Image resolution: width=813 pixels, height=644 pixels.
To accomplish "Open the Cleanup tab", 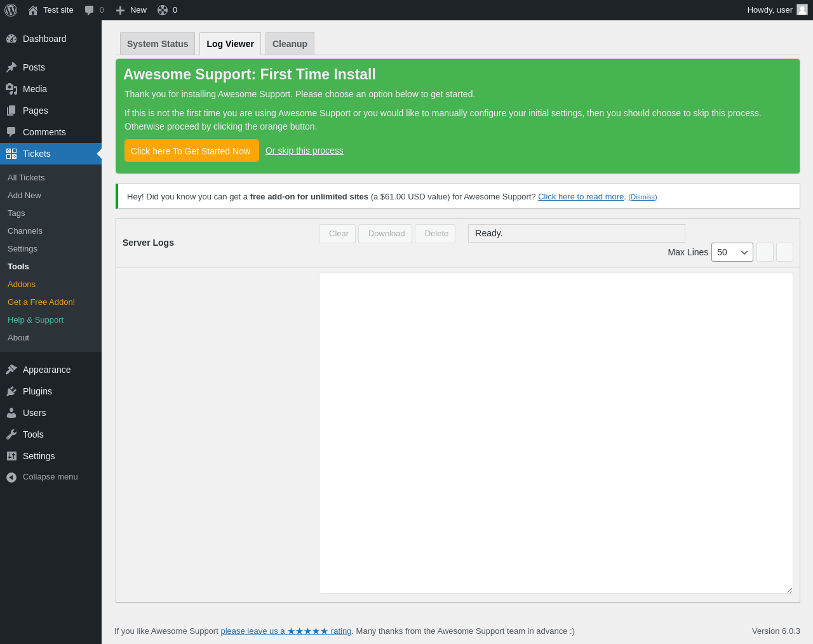I will pos(290,44).
